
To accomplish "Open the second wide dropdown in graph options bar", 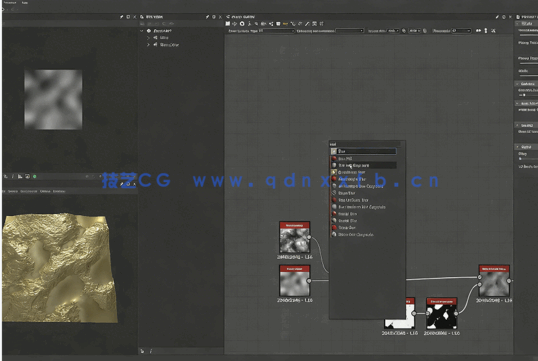I will [x=349, y=31].
